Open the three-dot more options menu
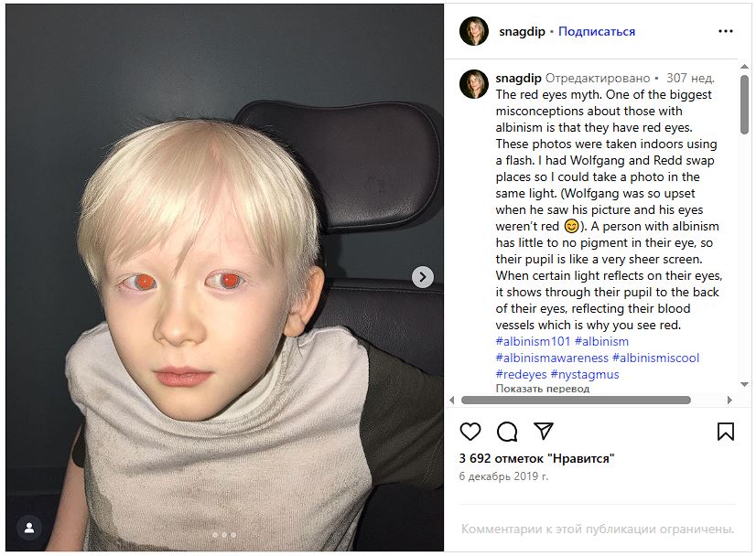The image size is (756, 556). point(726,31)
